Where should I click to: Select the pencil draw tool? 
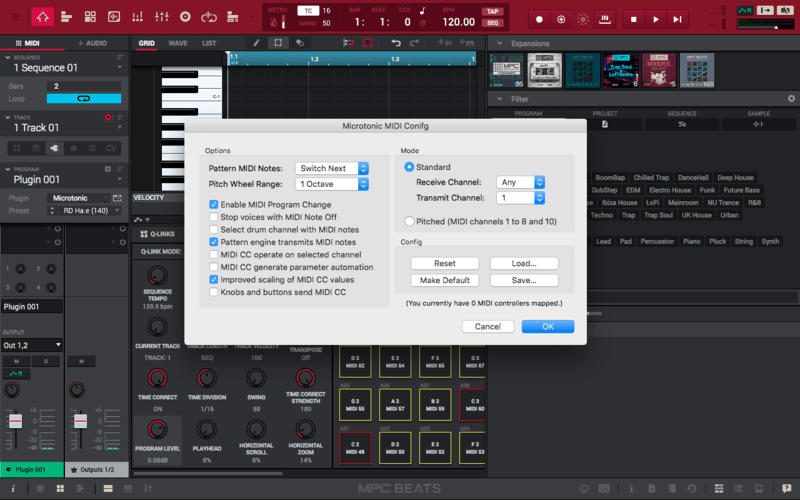coord(256,43)
